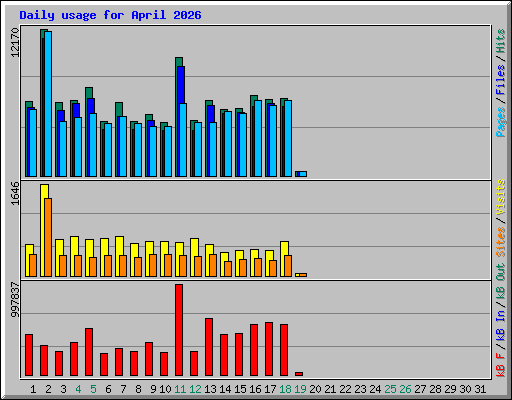Click the middle chart scale value 1646

(15, 193)
